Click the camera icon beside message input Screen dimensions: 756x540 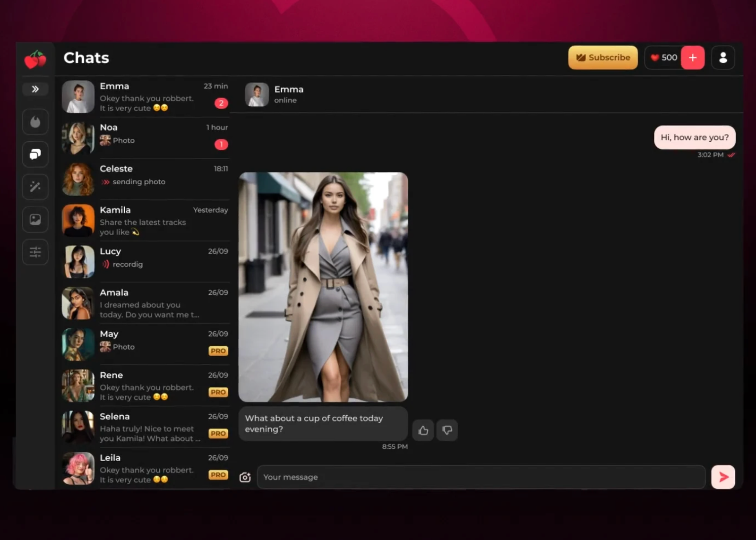coord(245,477)
